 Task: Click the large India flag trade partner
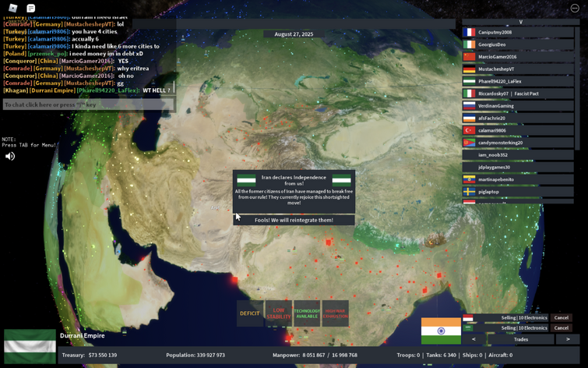[441, 331]
